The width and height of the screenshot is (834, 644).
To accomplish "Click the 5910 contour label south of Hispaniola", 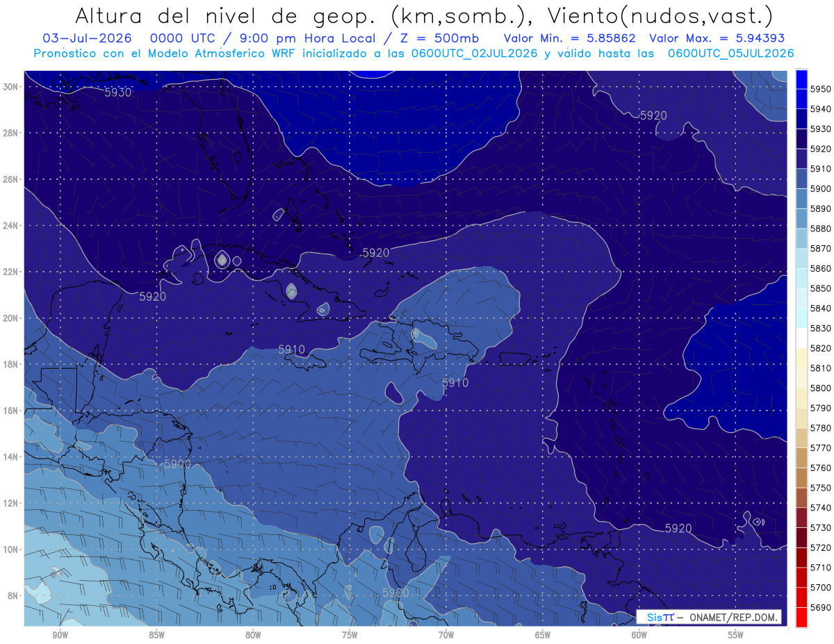I will pyautogui.click(x=455, y=383).
